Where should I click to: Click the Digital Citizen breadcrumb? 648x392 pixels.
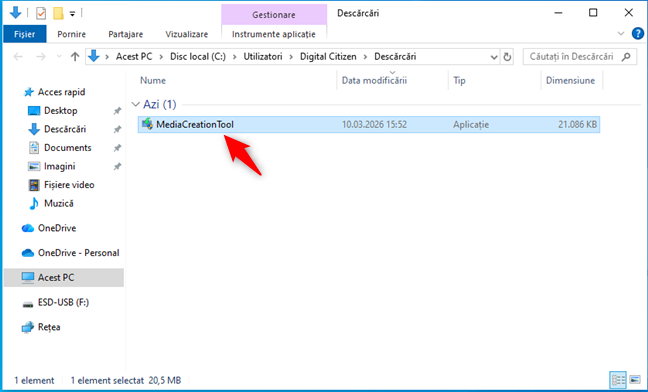[x=328, y=57]
